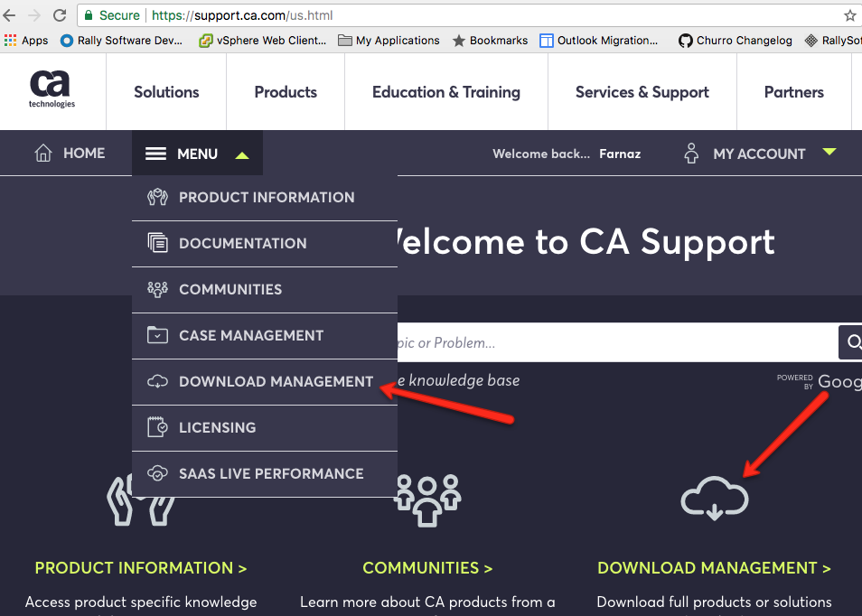Open the Products navigation menu
The width and height of the screenshot is (862, 616).
click(286, 92)
